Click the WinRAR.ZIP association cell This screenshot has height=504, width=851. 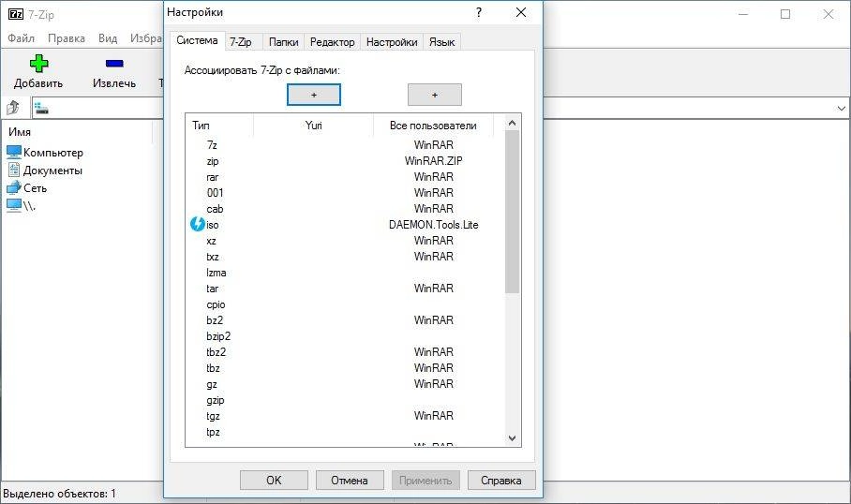434,161
